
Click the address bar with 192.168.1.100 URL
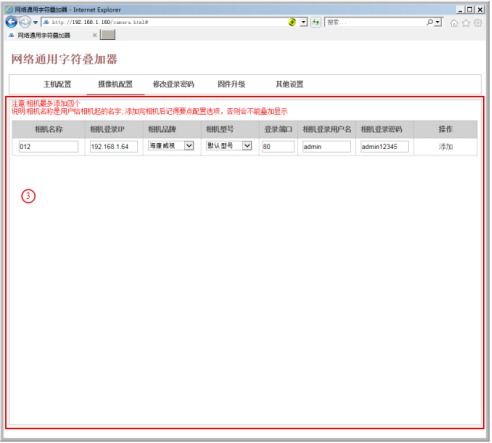tap(164, 22)
